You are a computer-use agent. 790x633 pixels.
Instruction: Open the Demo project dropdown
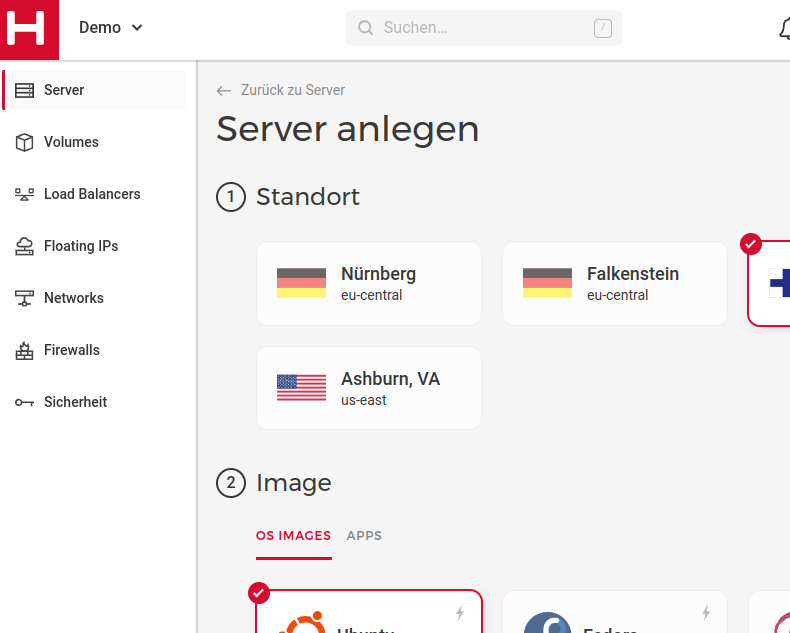[x=111, y=28]
